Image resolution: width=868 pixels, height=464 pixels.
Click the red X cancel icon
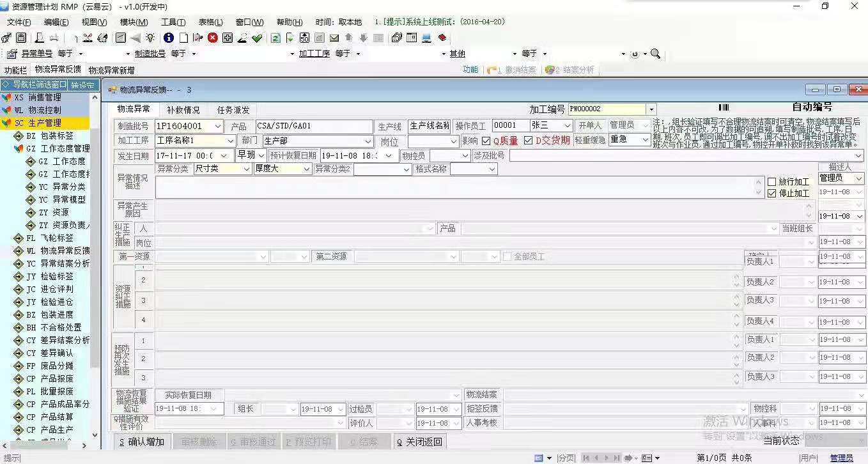click(x=212, y=38)
